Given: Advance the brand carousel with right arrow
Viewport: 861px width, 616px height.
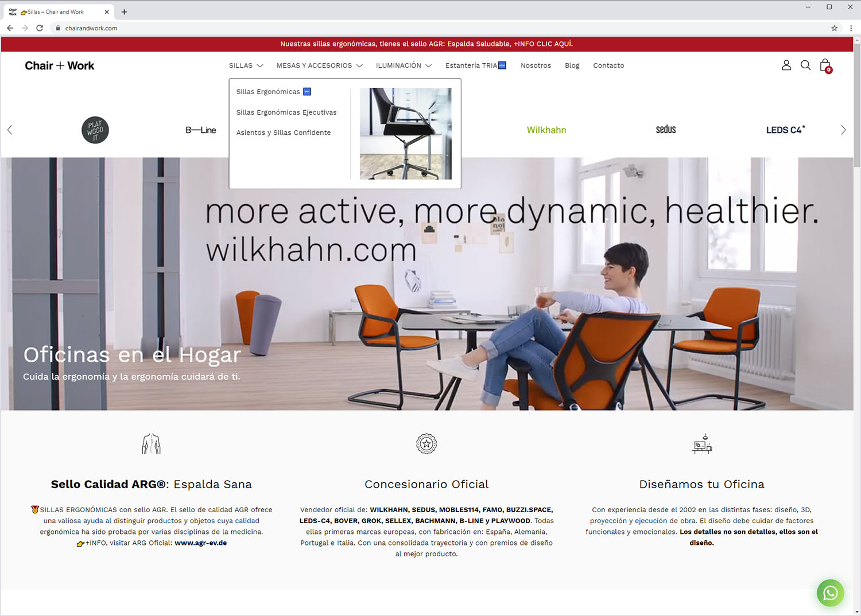Looking at the screenshot, I should tap(843, 130).
